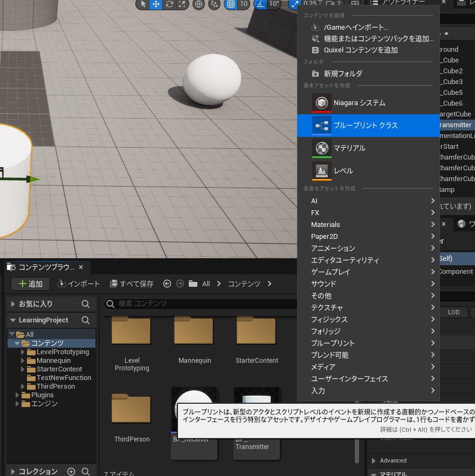Open grid snap value 10 dropdown
The height and width of the screenshot is (476, 475).
[244, 4]
